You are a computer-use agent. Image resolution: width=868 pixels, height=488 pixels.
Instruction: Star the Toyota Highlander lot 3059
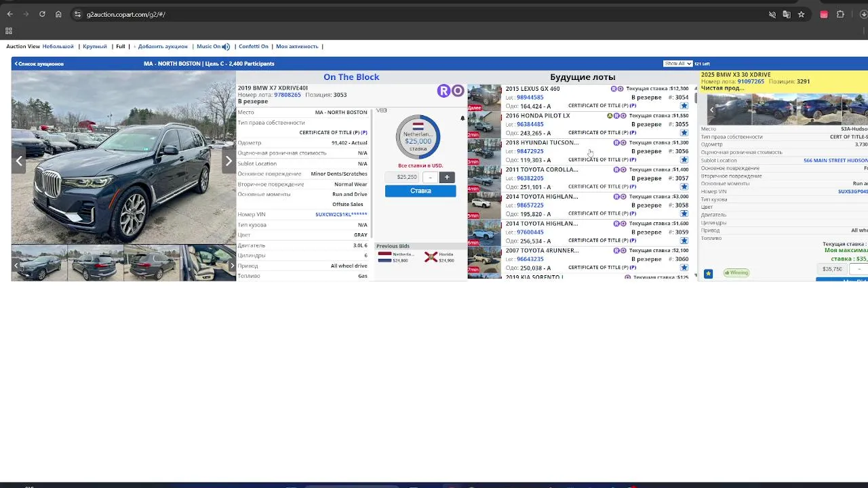point(684,241)
